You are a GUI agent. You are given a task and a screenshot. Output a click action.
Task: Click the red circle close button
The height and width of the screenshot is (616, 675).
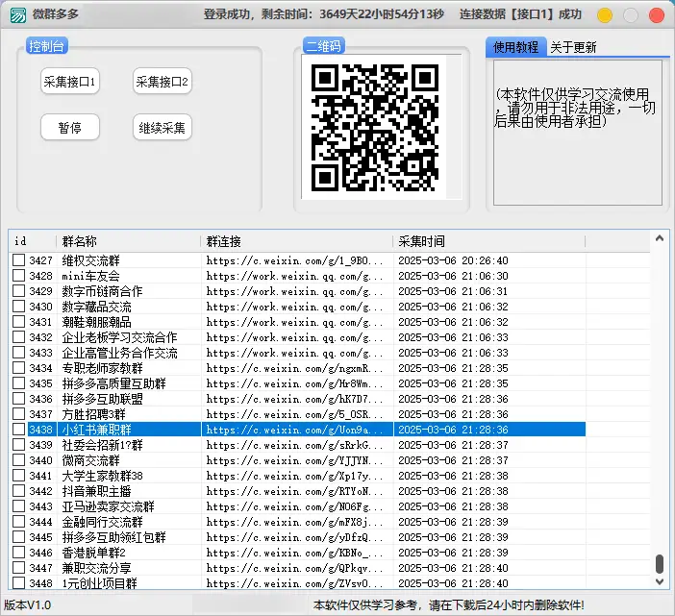pyautogui.click(x=657, y=15)
